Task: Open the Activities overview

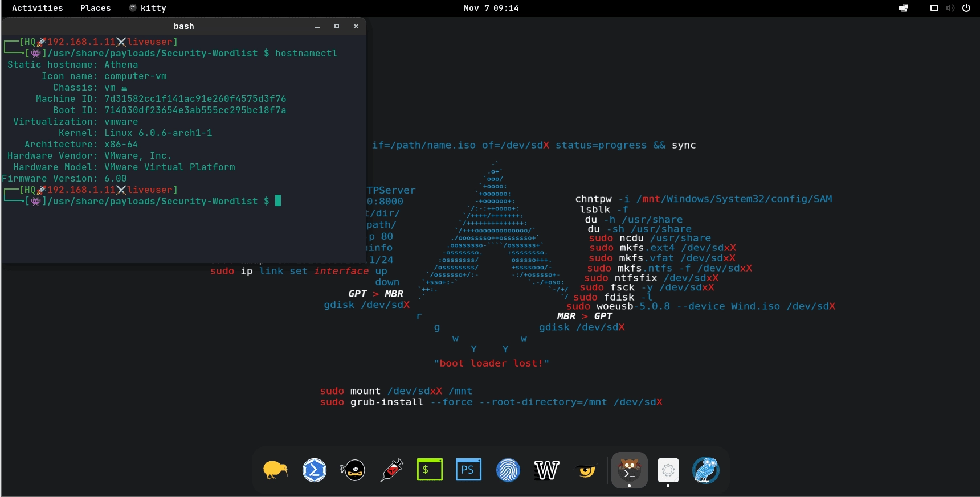Action: (38, 8)
